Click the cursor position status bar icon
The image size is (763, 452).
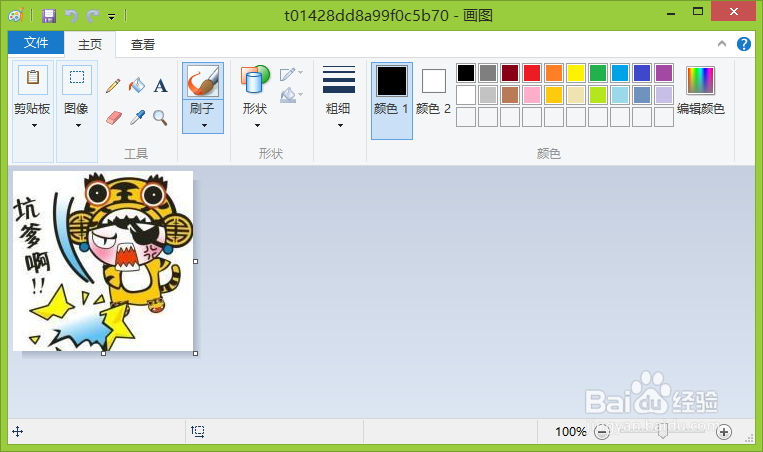18,431
